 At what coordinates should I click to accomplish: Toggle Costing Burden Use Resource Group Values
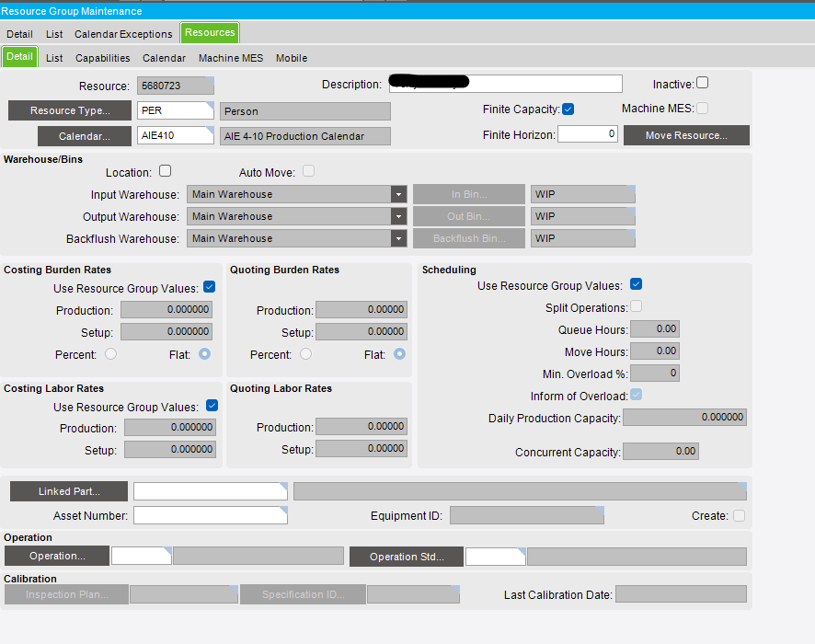click(x=210, y=288)
